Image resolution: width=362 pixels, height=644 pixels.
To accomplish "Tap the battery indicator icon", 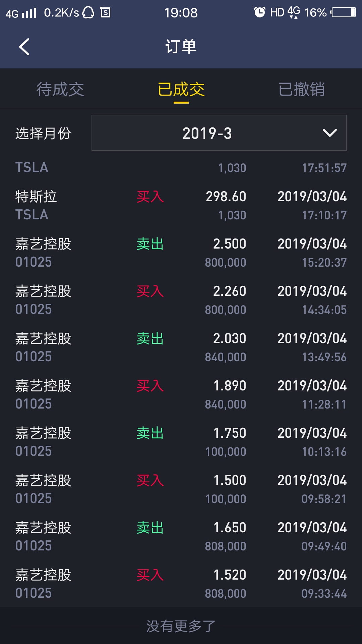I will pyautogui.click(x=343, y=12).
